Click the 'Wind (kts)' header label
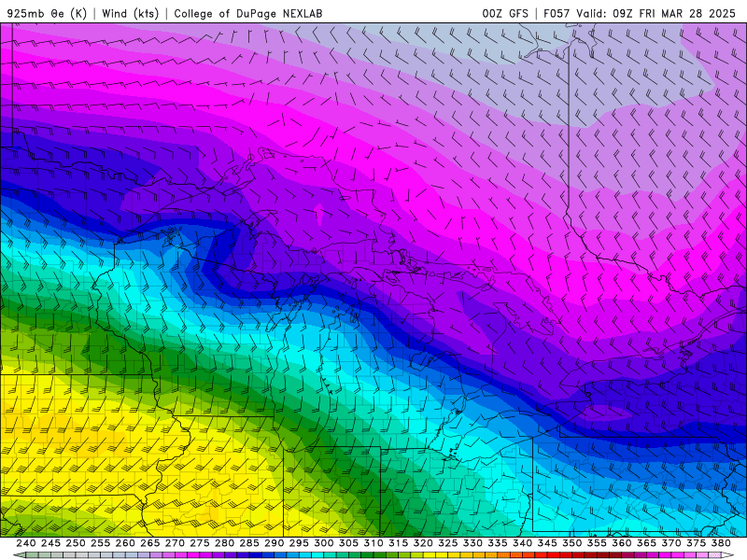Screen dimensions: 747x560 [x=130, y=13]
